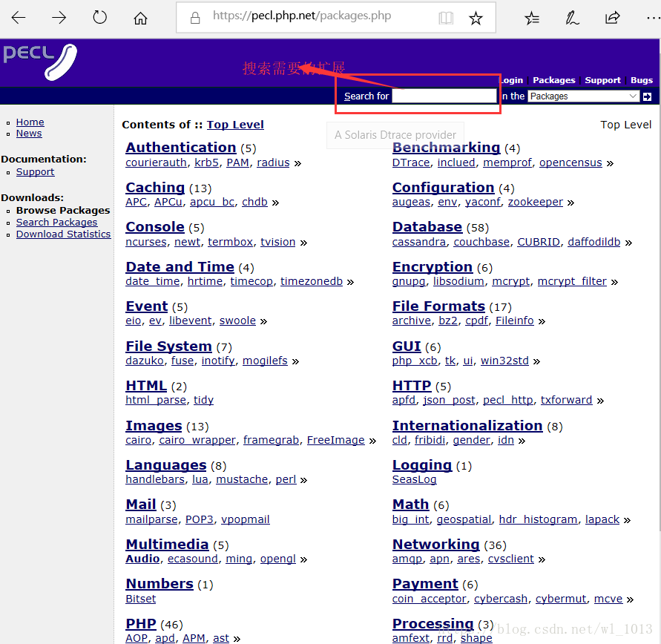This screenshot has width=661, height=644.
Task: Open the swoole package link
Action: click(x=237, y=321)
